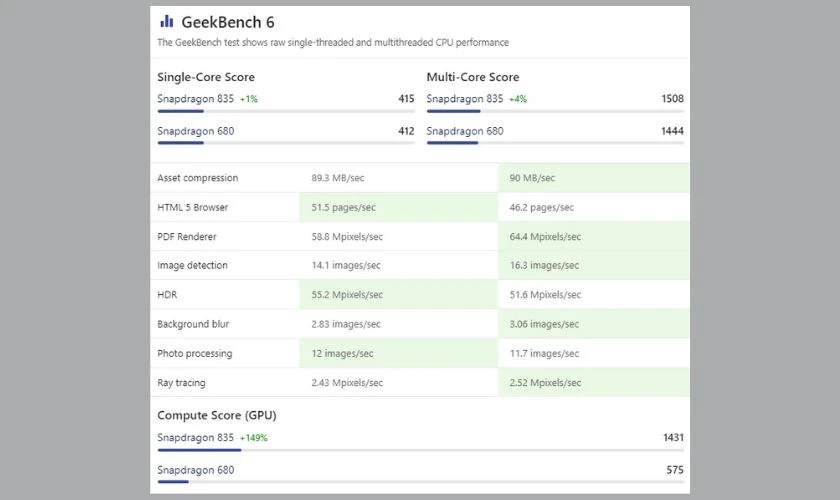Click the Image detection row label
Image resolution: width=840 pixels, height=500 pixels.
[x=192, y=265]
